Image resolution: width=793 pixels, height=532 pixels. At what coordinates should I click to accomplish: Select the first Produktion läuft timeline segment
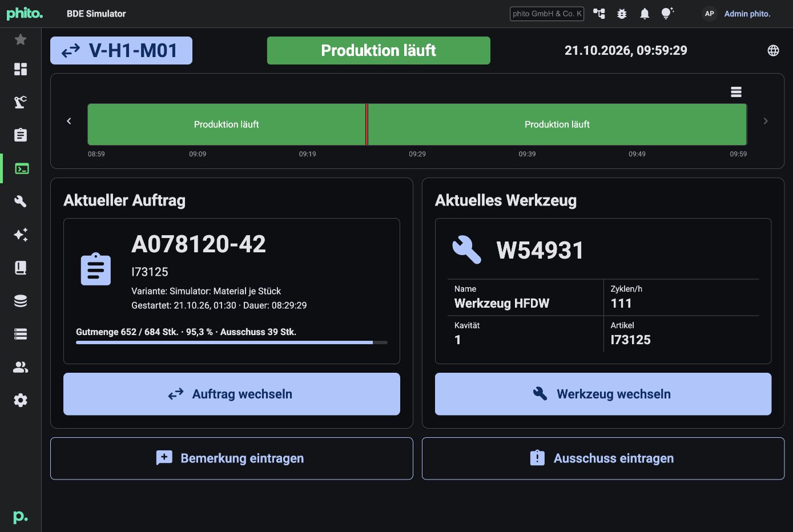[227, 124]
